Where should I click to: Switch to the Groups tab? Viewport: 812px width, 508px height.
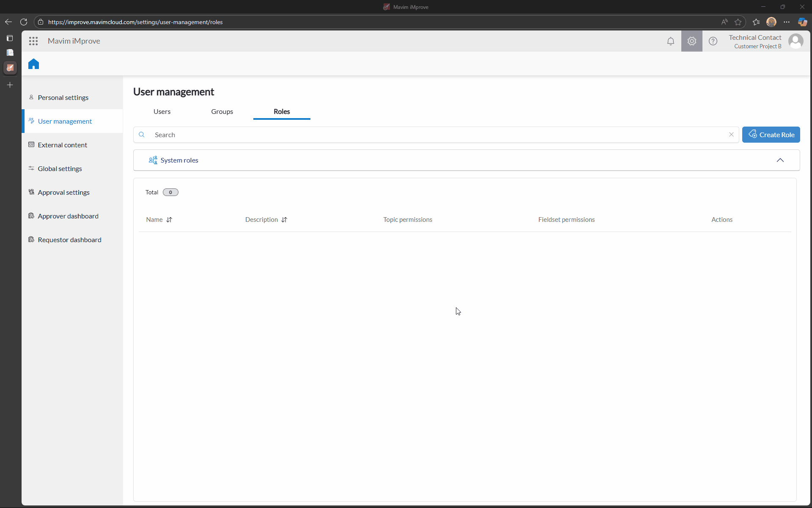222,112
